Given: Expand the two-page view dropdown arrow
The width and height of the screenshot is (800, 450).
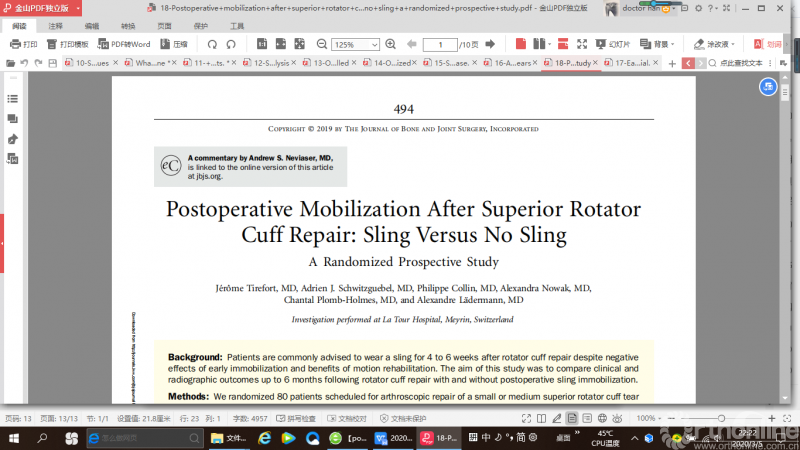Looking at the screenshot, I should click(x=550, y=45).
